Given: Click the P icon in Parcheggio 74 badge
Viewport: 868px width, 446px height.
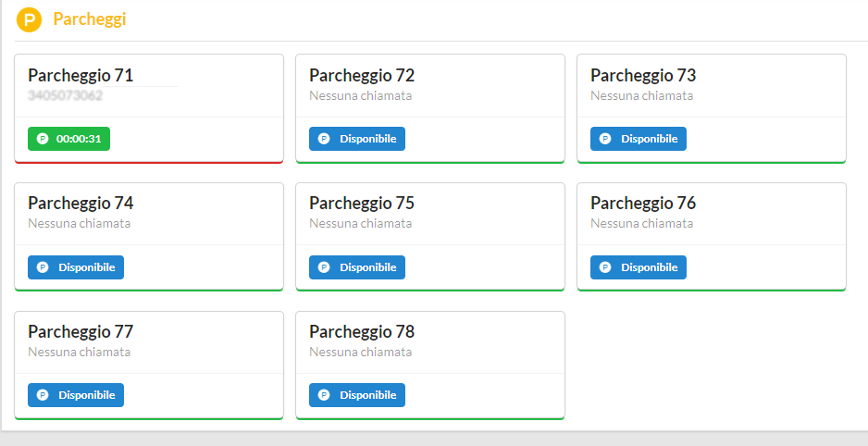Looking at the screenshot, I should pos(43,267).
